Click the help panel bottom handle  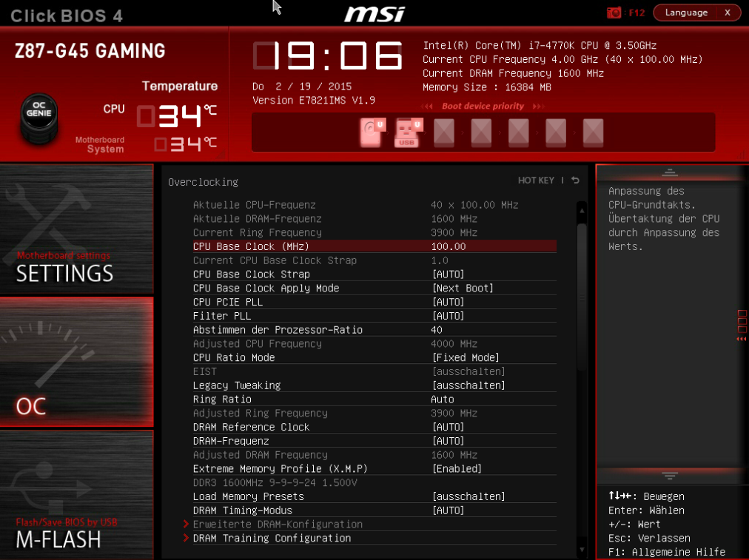(x=669, y=476)
